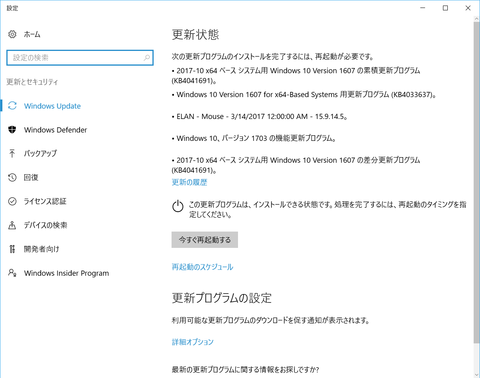Click 今すぐ再起動する button
This screenshot has width=480, height=378.
tap(205, 240)
